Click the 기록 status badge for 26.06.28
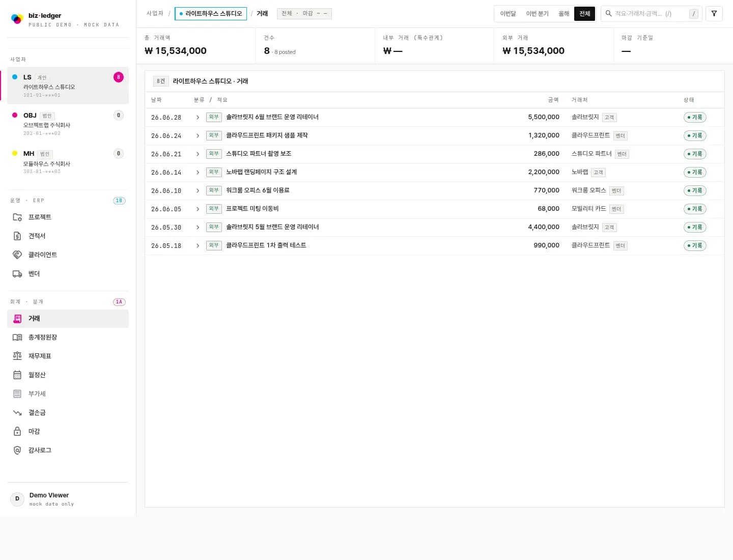This screenshot has height=560, width=733. click(x=695, y=118)
